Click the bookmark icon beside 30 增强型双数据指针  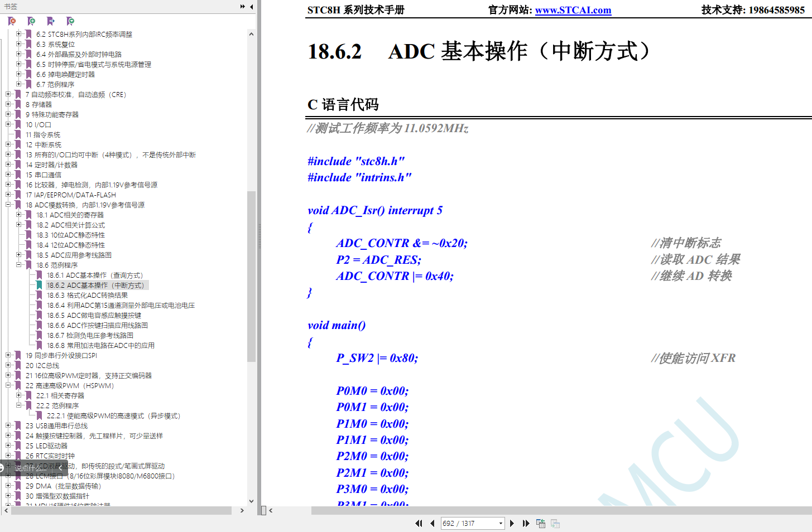point(18,496)
